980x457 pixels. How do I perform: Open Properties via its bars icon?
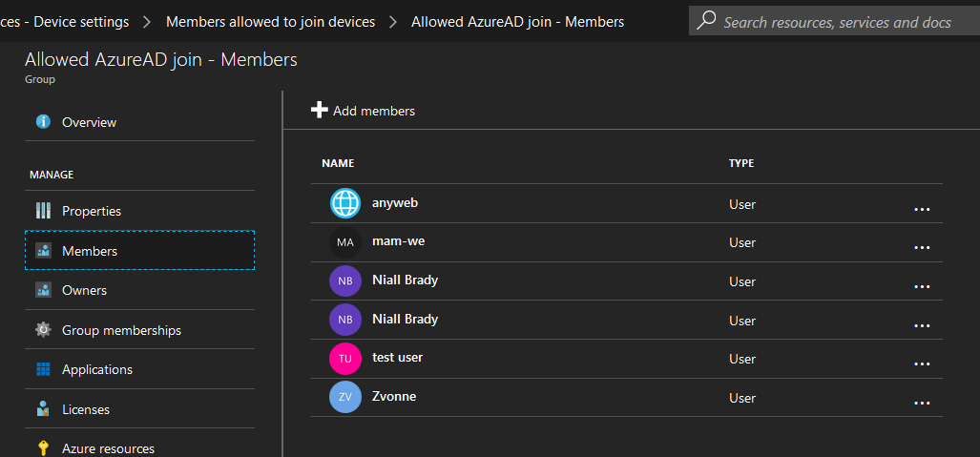(x=43, y=211)
